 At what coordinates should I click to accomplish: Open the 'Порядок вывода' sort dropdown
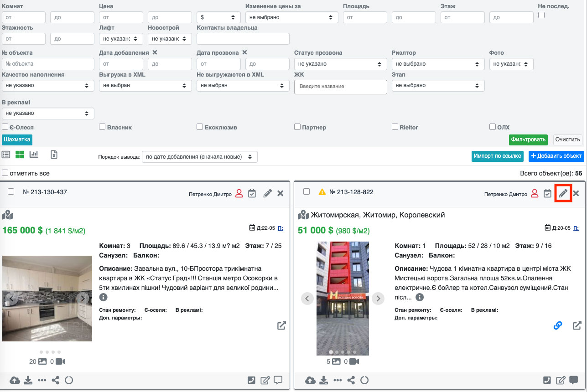[x=199, y=157]
